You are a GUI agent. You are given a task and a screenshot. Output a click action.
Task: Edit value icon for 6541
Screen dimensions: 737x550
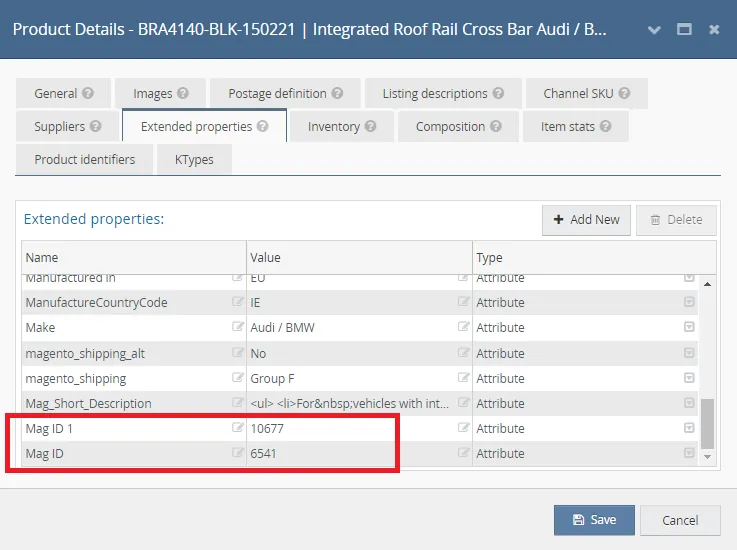coord(463,452)
